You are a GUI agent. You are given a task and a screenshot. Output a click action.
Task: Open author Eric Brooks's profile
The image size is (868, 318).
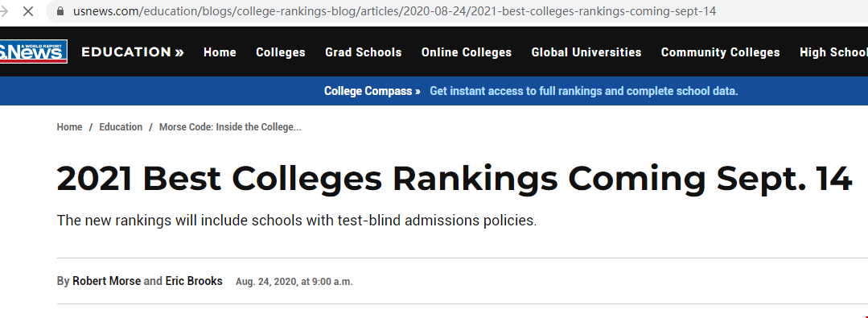click(194, 281)
